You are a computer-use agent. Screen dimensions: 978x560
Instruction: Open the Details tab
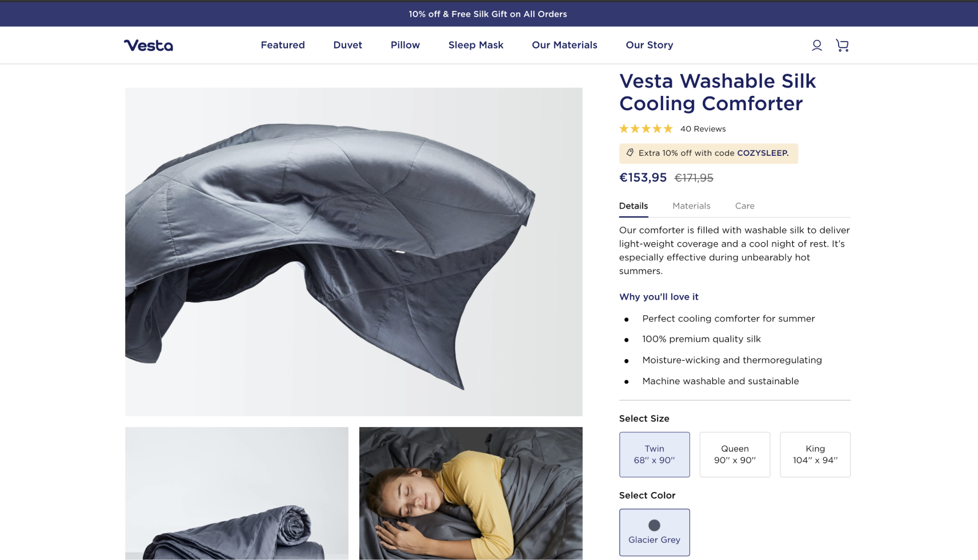(634, 206)
